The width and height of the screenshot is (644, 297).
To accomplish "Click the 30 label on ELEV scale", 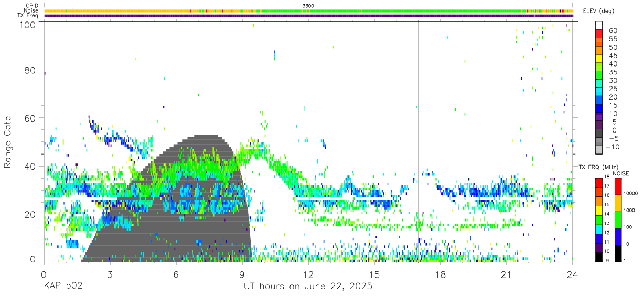I will coord(614,80).
